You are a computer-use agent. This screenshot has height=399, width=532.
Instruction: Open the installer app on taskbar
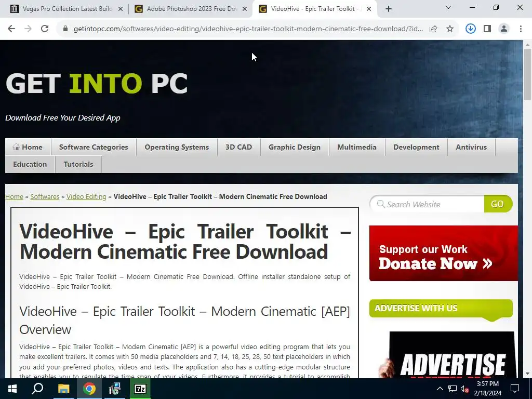(115, 389)
